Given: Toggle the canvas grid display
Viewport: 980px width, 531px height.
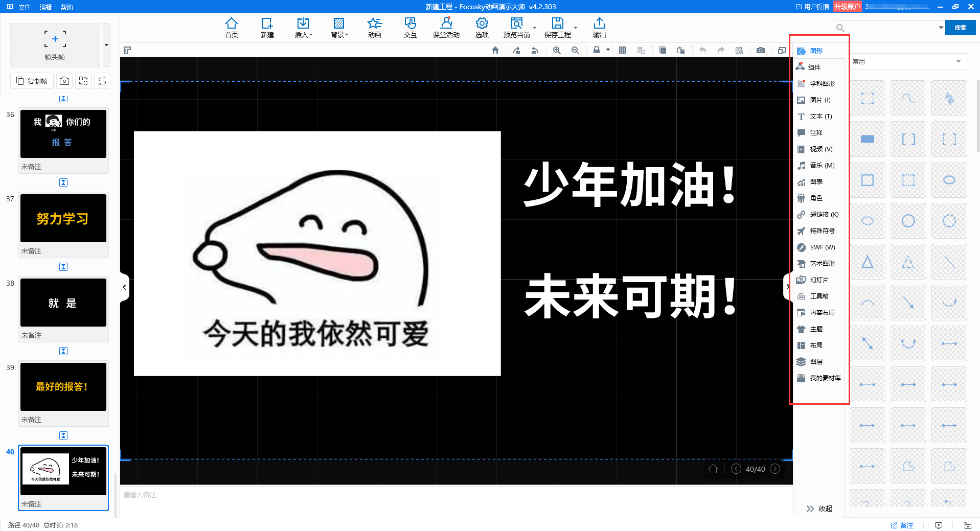Looking at the screenshot, I should pos(622,50).
